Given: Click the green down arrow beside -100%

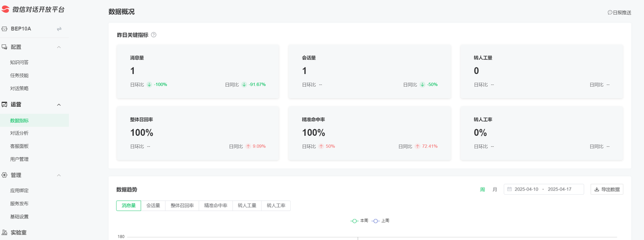Looking at the screenshot, I should [x=149, y=85].
